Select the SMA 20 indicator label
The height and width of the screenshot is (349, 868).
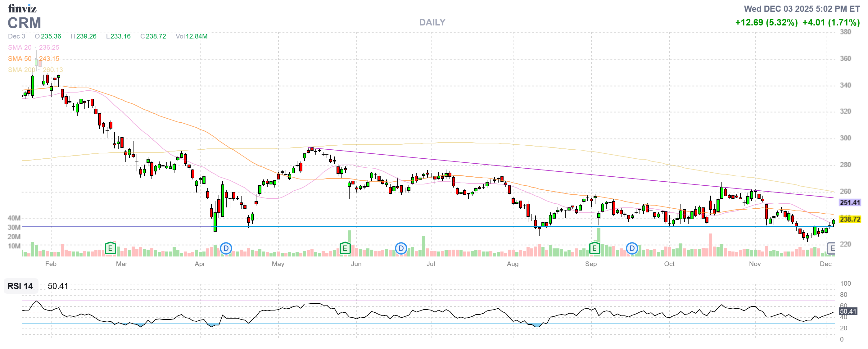[20, 48]
